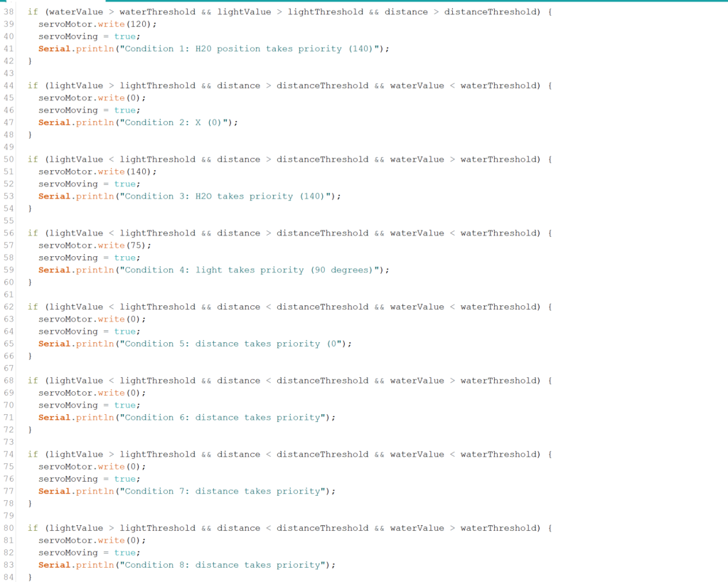Screen dimensions: 728x582
Task: Click "servoMoving = true;" on line 58
Action: coord(89,258)
